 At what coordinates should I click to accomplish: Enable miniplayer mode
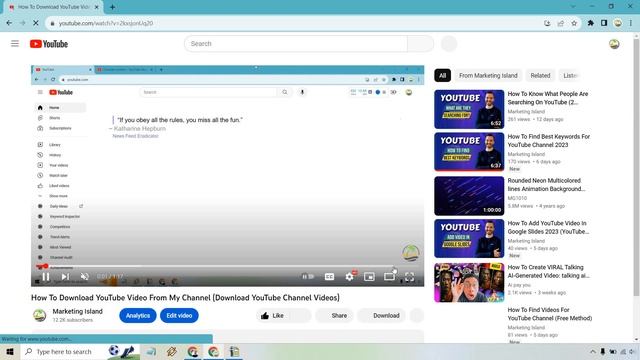[x=369, y=277]
